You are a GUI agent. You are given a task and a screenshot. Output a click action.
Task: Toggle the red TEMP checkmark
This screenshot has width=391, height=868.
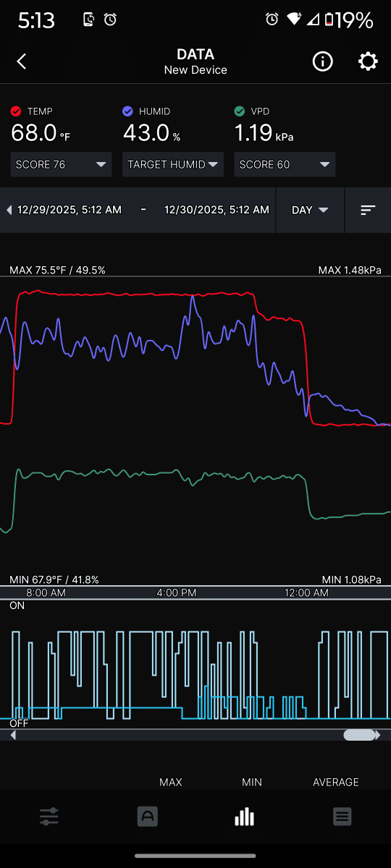tap(16, 111)
